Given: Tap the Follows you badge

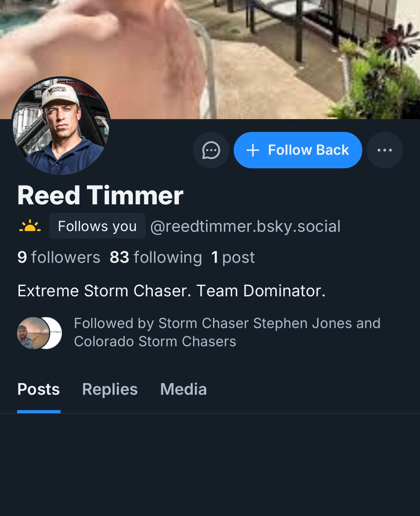Looking at the screenshot, I should pyautogui.click(x=97, y=226).
